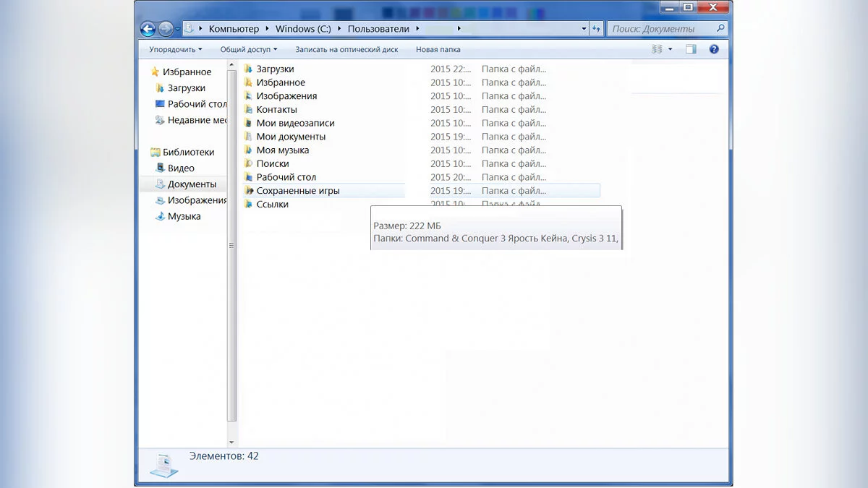Click the Рабочий стол icon in sidebar

160,104
